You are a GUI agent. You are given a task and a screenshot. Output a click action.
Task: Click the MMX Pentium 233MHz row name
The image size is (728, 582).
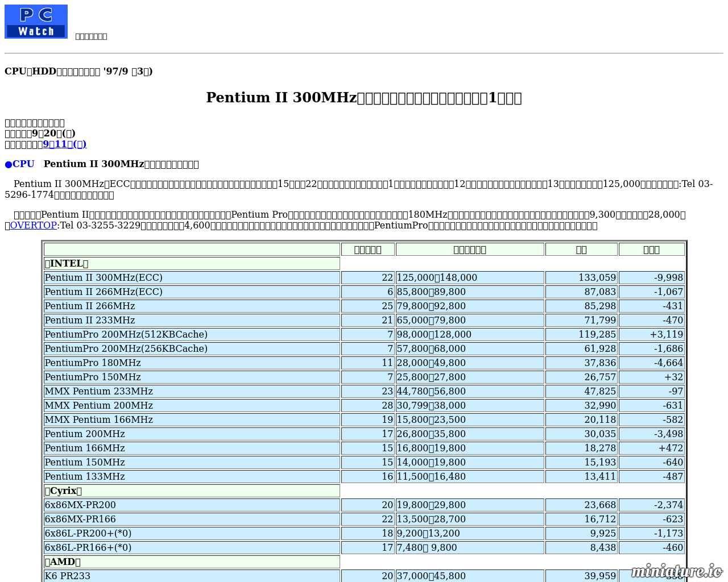pos(98,391)
